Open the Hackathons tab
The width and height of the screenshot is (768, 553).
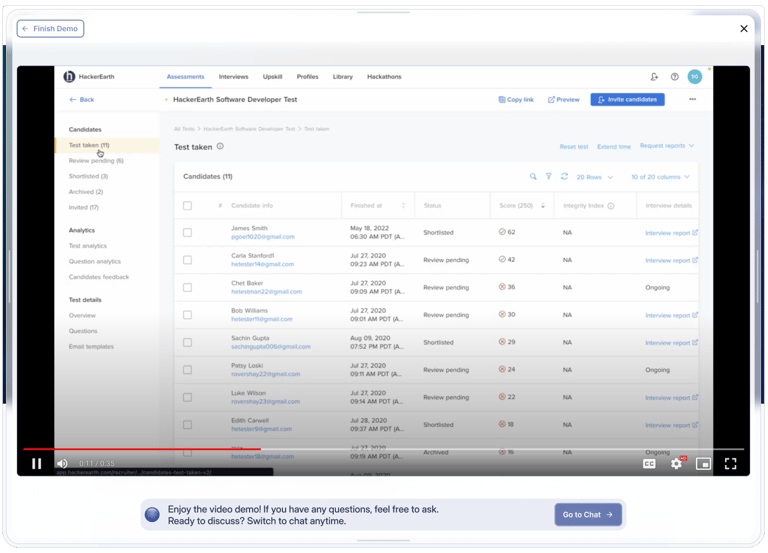point(384,77)
